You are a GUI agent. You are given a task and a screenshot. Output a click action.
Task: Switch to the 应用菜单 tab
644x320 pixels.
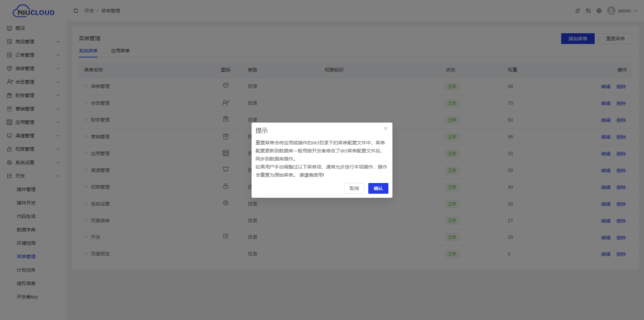tap(120, 51)
